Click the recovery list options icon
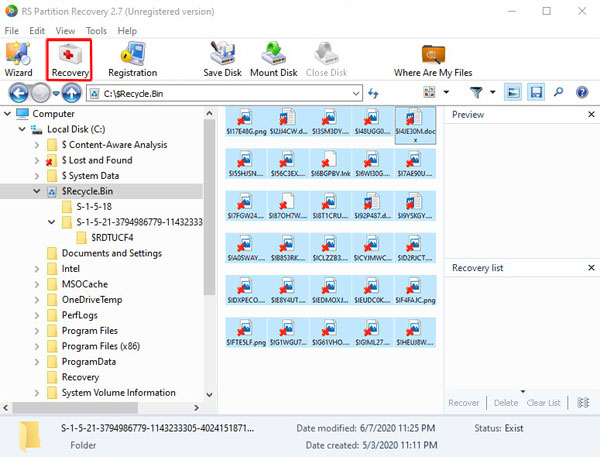The height and width of the screenshot is (457, 600). 583,403
